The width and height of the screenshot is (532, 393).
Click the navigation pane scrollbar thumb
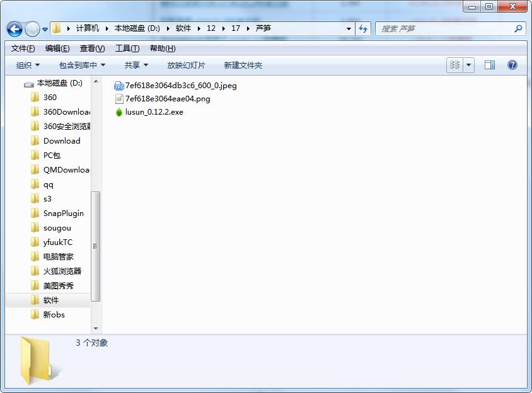click(96, 246)
